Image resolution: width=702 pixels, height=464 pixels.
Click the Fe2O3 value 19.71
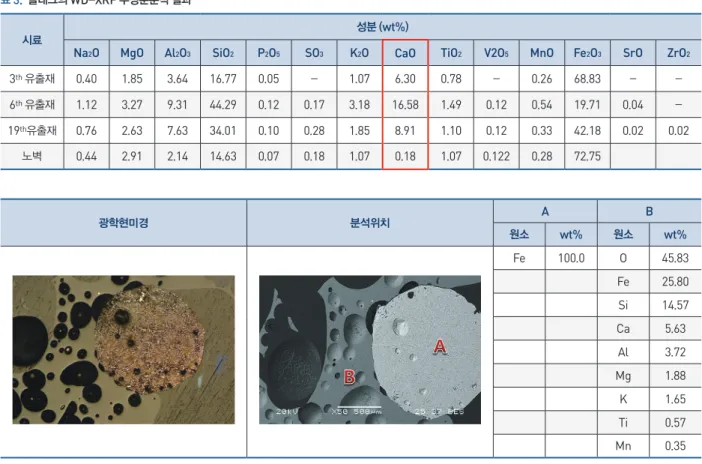(587, 105)
